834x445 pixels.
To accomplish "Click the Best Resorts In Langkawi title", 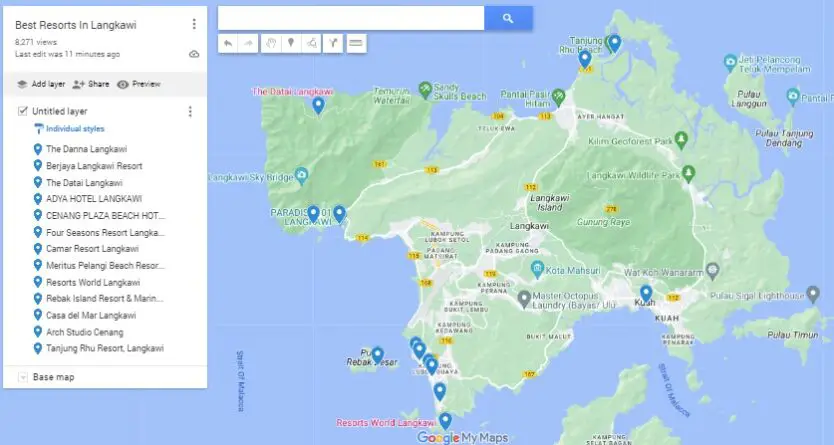I will 76,25.
